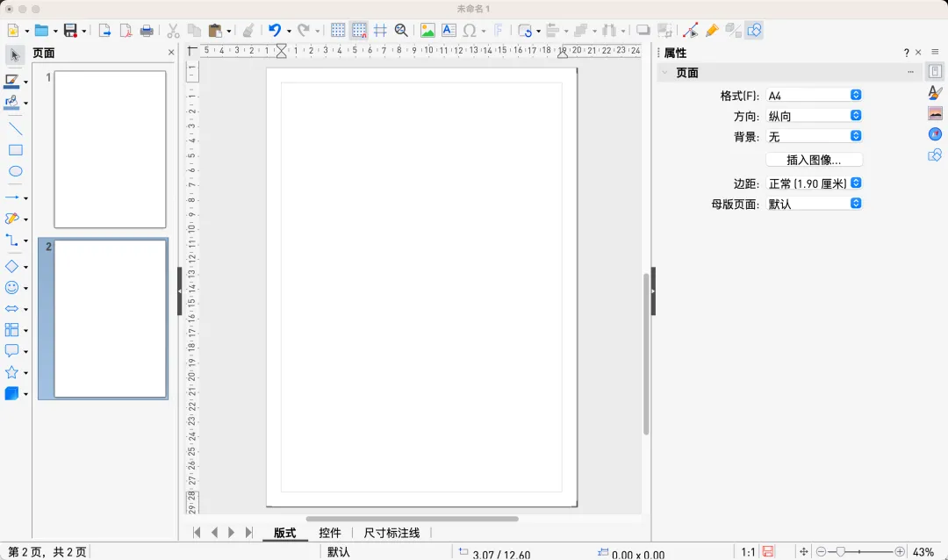
Task: Open Zoom & Pan magnifier tool
Action: pos(401,30)
